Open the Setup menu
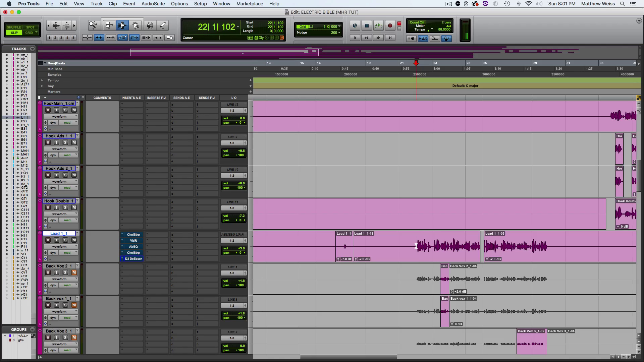 [200, 4]
